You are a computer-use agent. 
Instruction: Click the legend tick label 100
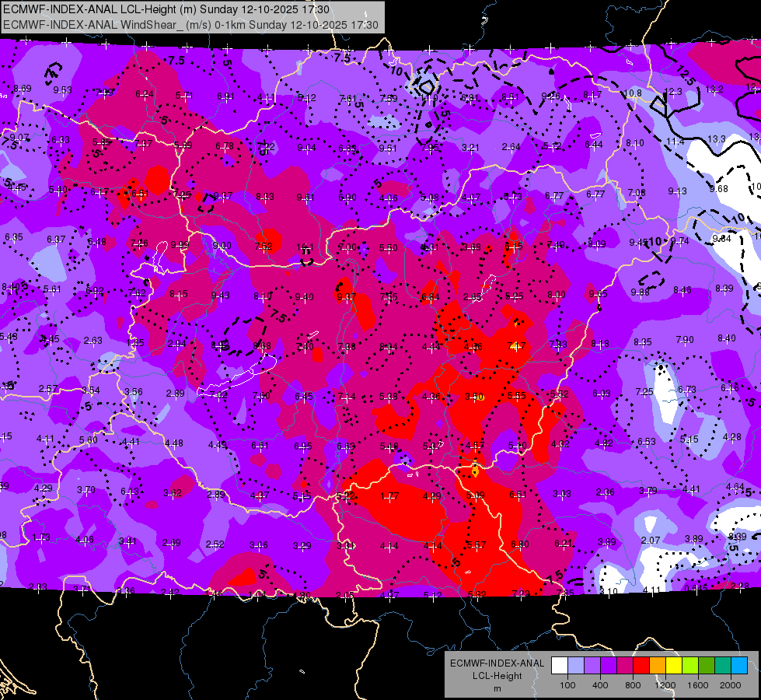click(567, 685)
